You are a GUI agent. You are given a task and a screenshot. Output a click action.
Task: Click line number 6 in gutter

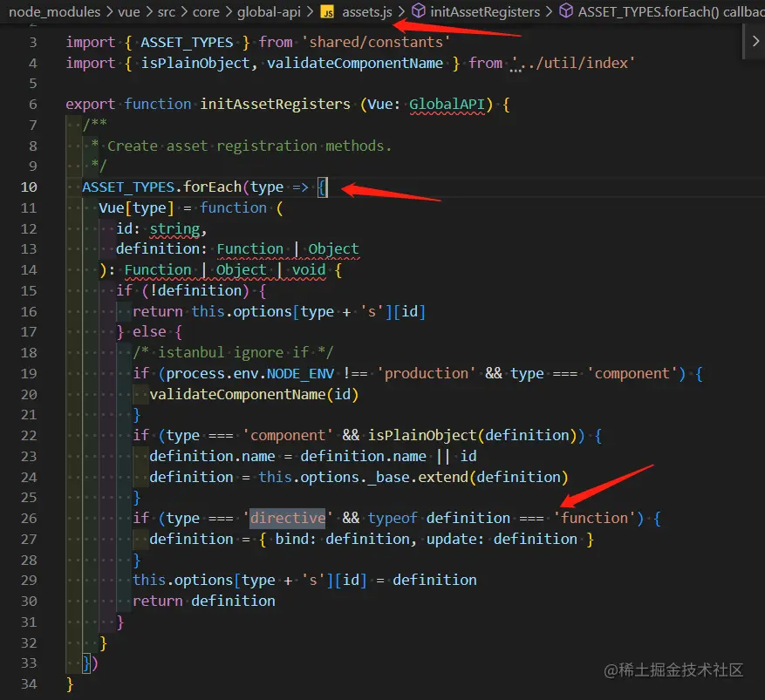click(32, 105)
